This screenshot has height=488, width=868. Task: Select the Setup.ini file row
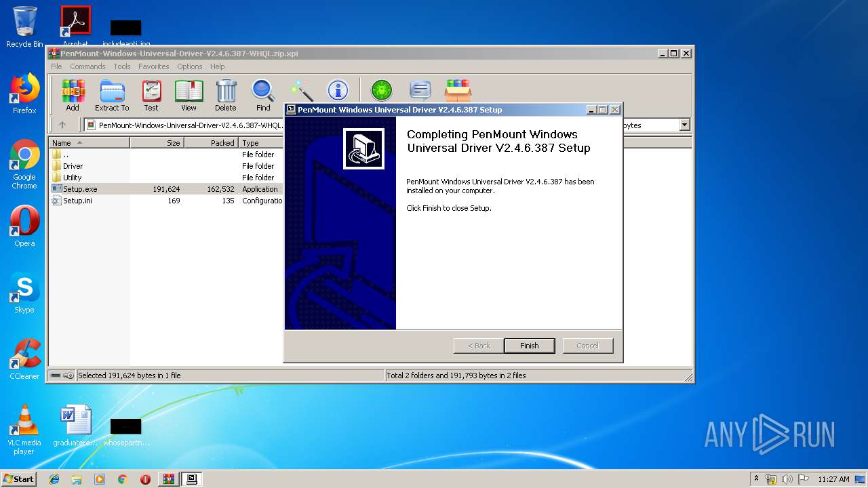[x=166, y=201]
